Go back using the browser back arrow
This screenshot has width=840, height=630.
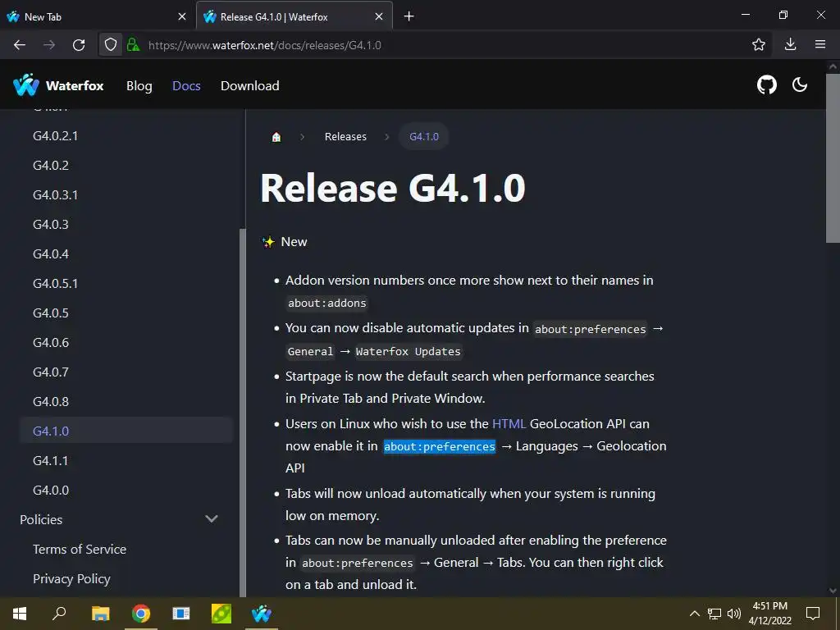point(20,45)
